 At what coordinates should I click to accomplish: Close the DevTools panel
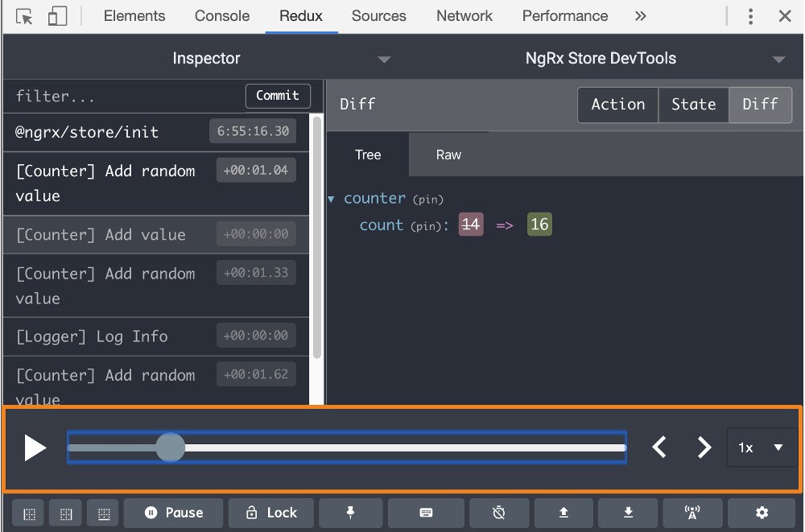784,16
